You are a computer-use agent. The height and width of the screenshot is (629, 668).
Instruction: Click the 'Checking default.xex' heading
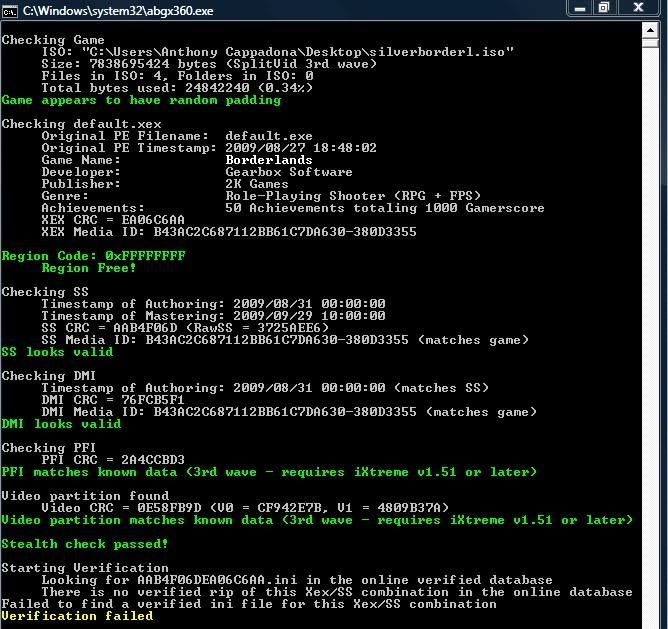pos(81,124)
